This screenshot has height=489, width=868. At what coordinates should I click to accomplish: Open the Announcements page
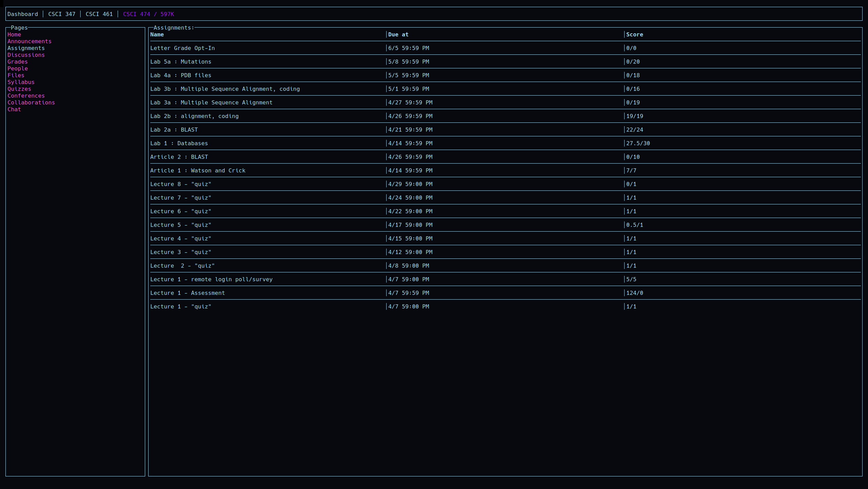coord(29,41)
